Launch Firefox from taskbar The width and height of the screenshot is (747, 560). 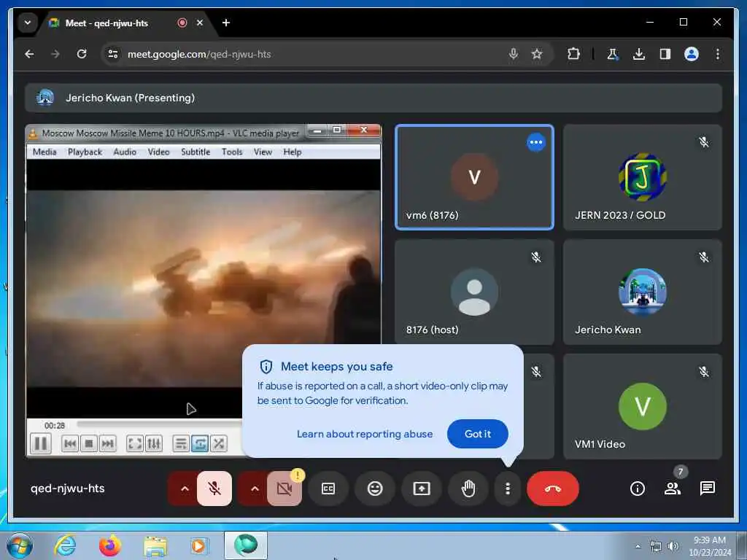tap(110, 545)
